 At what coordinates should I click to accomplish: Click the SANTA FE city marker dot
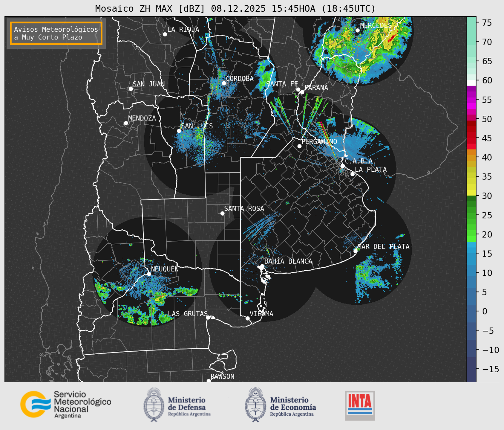click(x=298, y=89)
